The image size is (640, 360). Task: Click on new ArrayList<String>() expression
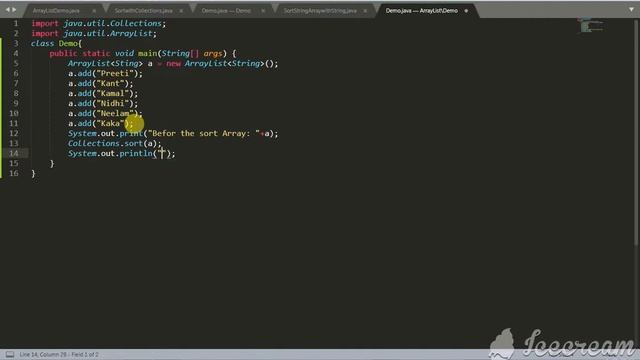coord(222,63)
